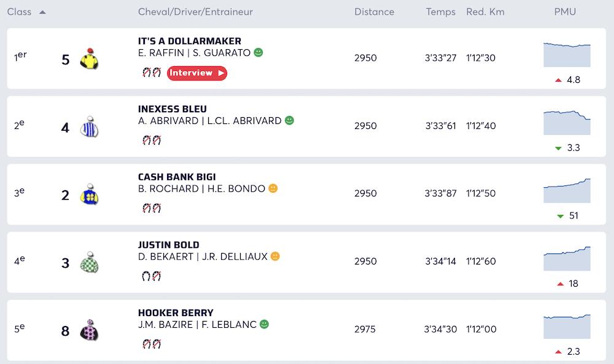Click the yellow jockey silk for horse 5

(89, 59)
